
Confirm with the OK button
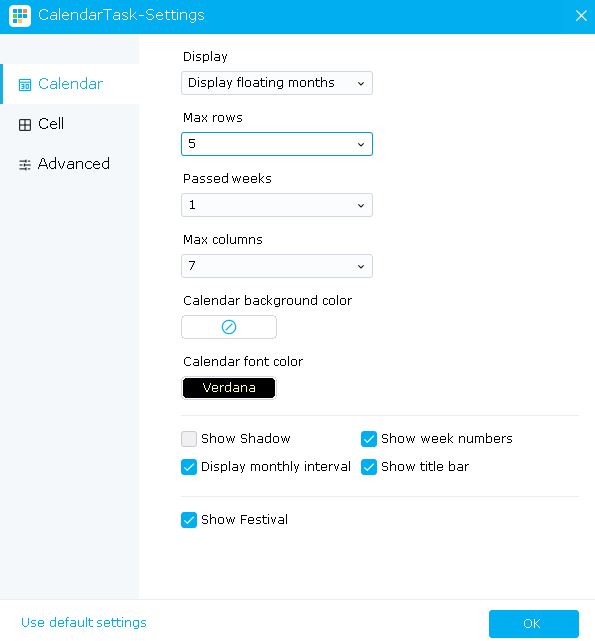(534, 623)
